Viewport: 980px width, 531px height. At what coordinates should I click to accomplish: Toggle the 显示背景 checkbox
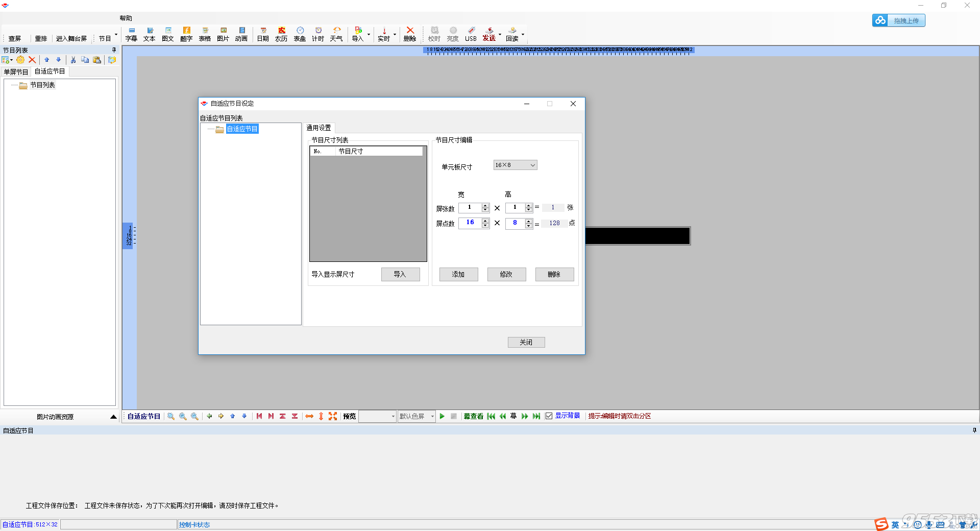pyautogui.click(x=549, y=416)
